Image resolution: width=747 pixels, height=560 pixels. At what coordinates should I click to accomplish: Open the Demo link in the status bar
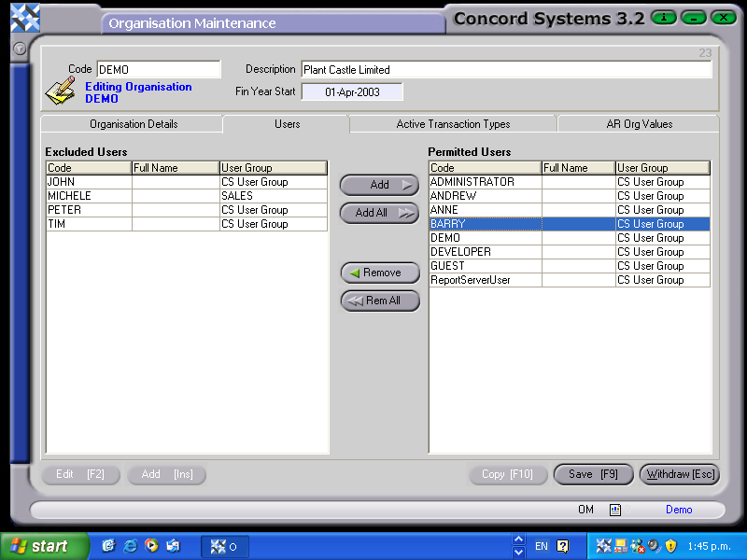coord(679,510)
